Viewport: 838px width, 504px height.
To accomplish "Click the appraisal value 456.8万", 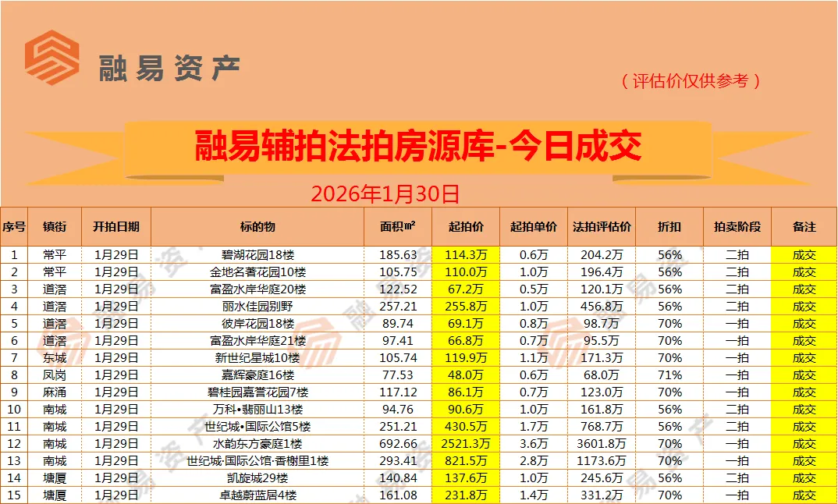I will [602, 307].
